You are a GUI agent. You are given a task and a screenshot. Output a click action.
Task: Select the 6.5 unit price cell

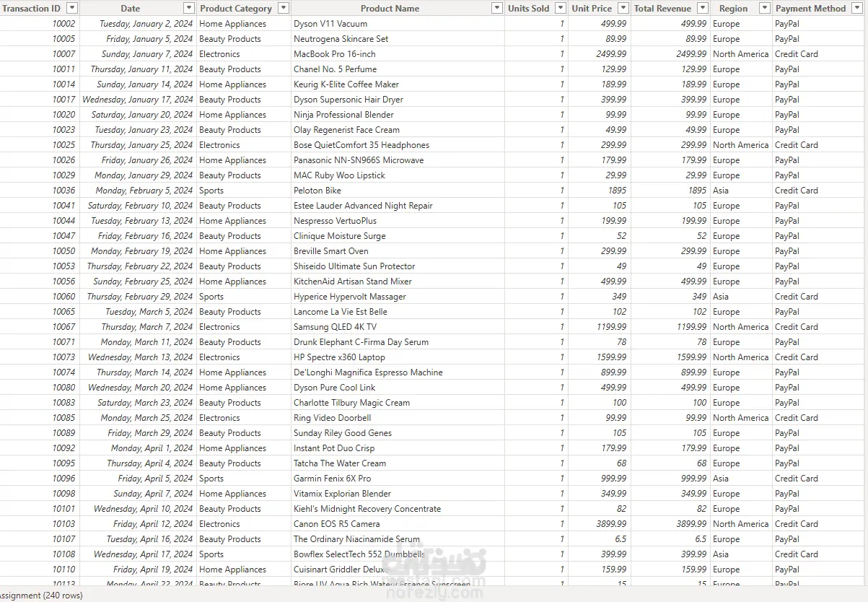tap(599, 539)
